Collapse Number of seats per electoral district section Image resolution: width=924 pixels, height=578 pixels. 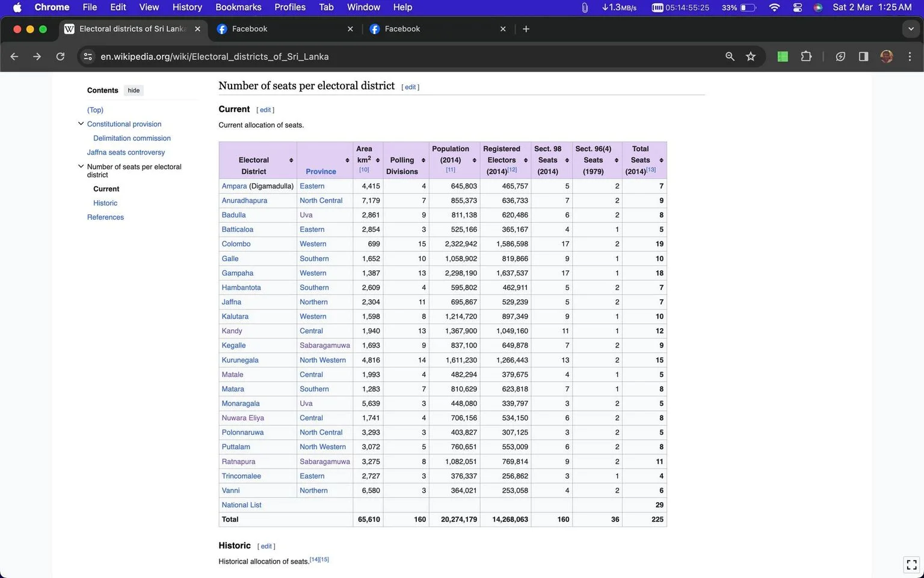point(81,166)
